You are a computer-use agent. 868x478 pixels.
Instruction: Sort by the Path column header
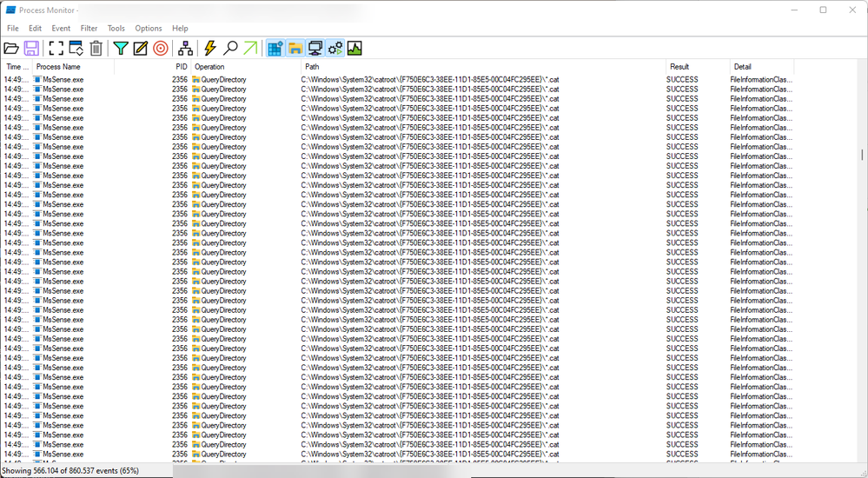pyautogui.click(x=483, y=66)
